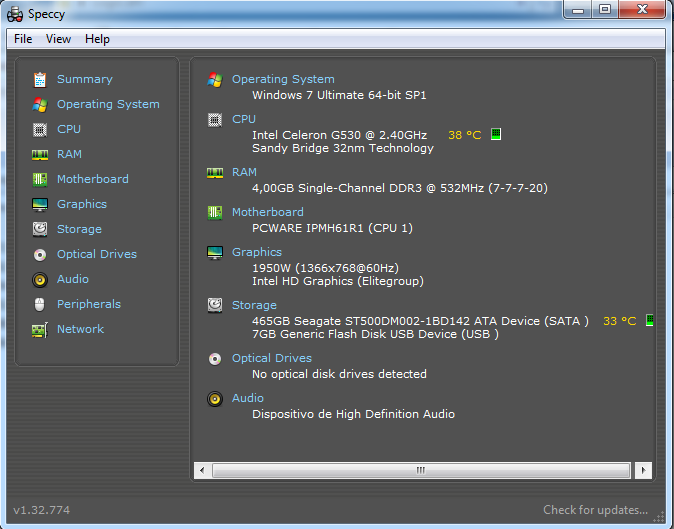
Task: Show RAM details from sidebar
Action: click(x=69, y=154)
